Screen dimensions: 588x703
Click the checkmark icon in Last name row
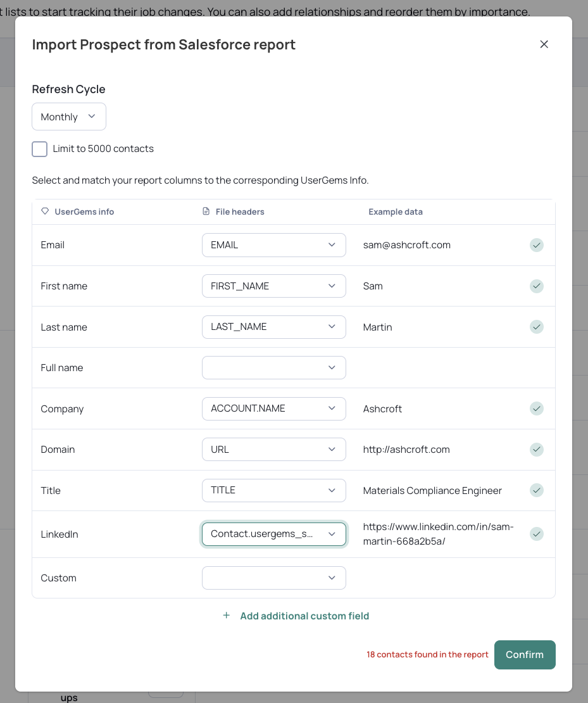[537, 327]
